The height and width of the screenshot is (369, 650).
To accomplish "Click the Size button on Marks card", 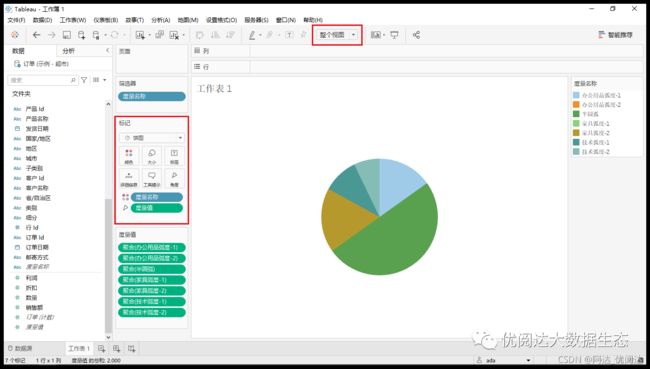I will [152, 157].
